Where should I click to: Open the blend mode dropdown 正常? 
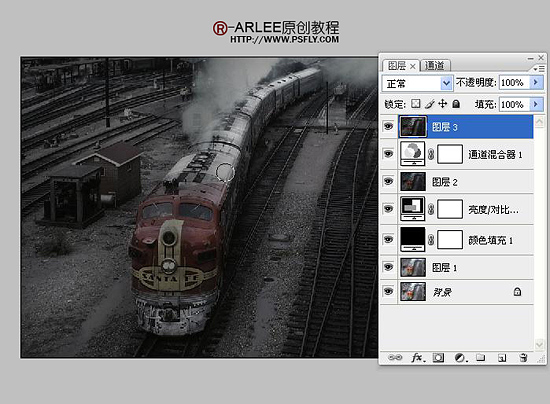[417, 83]
